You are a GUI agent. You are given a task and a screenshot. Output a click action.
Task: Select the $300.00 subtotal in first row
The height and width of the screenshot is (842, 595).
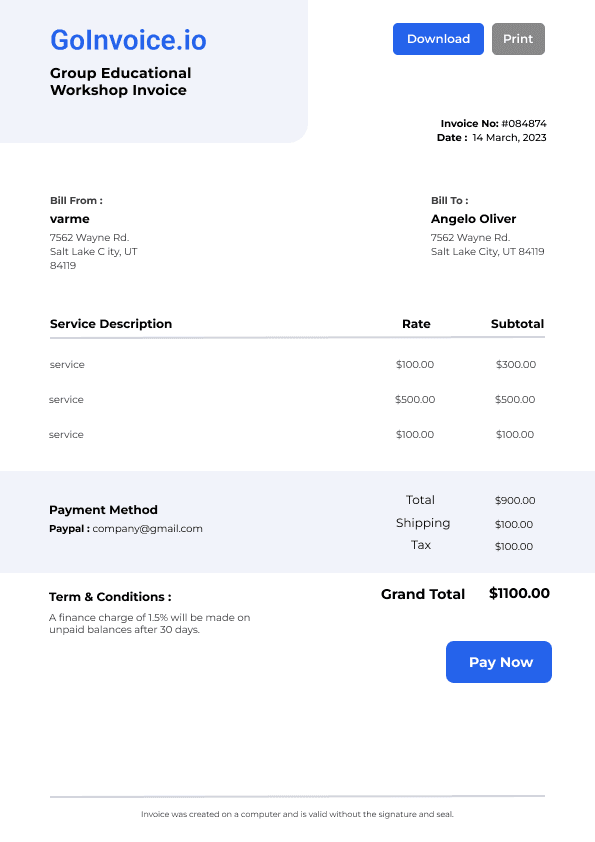[516, 365]
